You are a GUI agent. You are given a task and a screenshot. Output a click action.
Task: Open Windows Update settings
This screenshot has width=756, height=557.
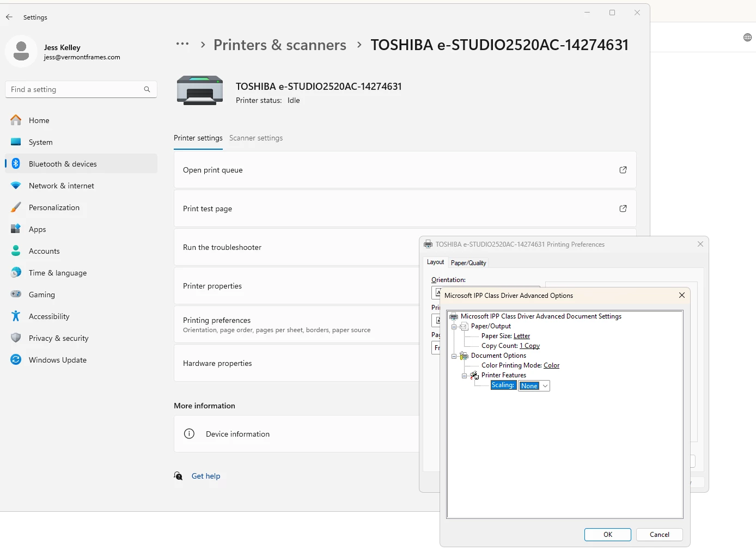(x=81, y=360)
